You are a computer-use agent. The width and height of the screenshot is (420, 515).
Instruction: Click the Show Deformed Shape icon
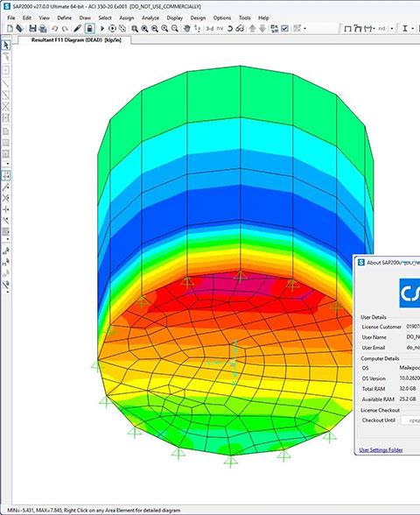click(358, 29)
